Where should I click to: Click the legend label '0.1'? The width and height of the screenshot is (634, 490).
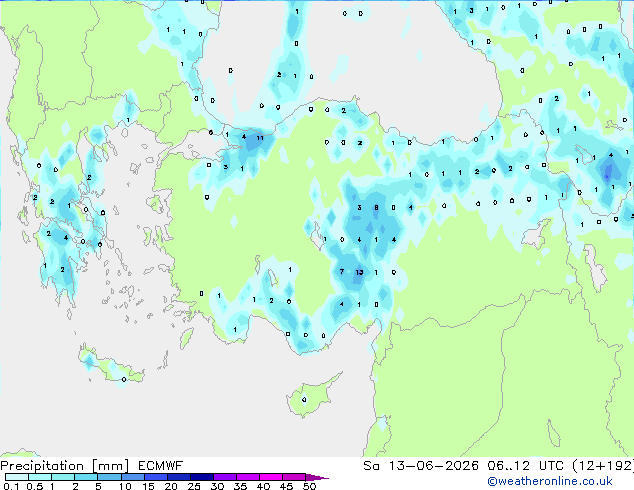tap(11, 486)
